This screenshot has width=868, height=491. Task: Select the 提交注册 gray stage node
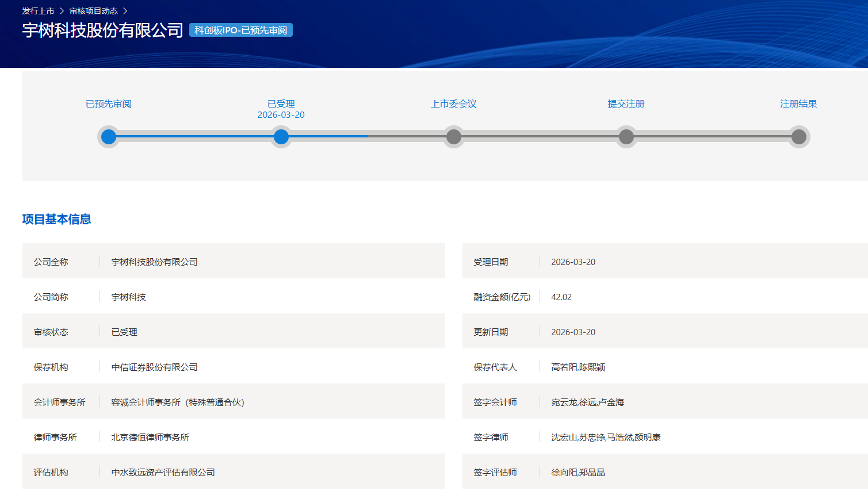[626, 137]
